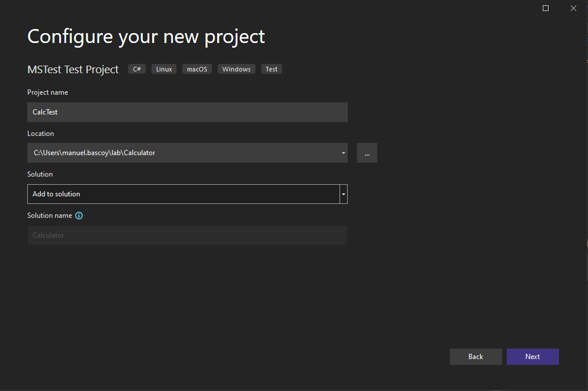Focus the Project name field containing CalcTest
Screen dimensions: 588x391
pos(187,112)
